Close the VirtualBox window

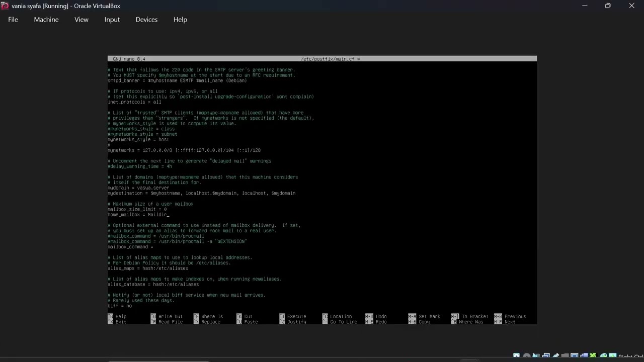(x=631, y=6)
